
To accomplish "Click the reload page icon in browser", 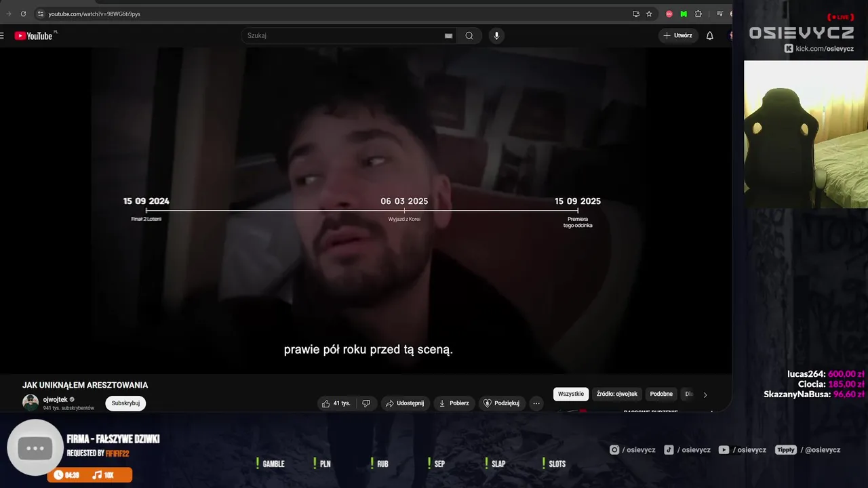I will click(x=23, y=14).
